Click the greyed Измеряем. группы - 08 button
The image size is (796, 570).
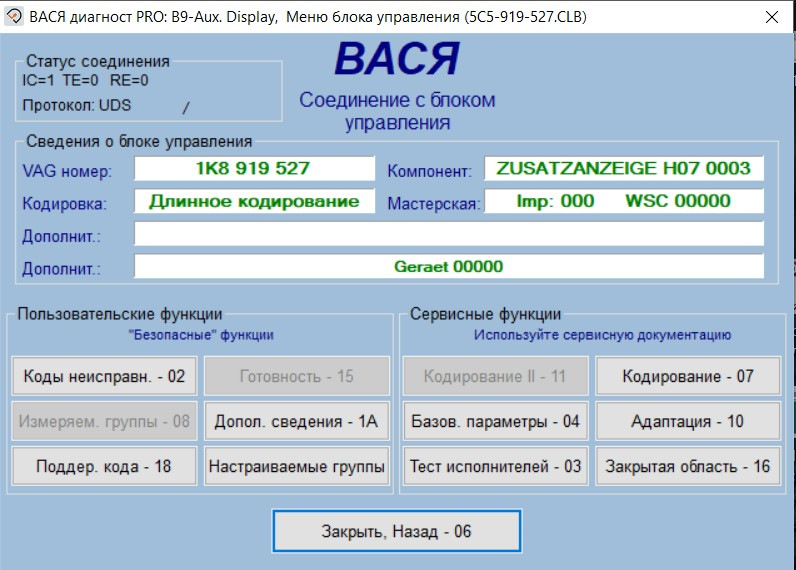point(104,421)
